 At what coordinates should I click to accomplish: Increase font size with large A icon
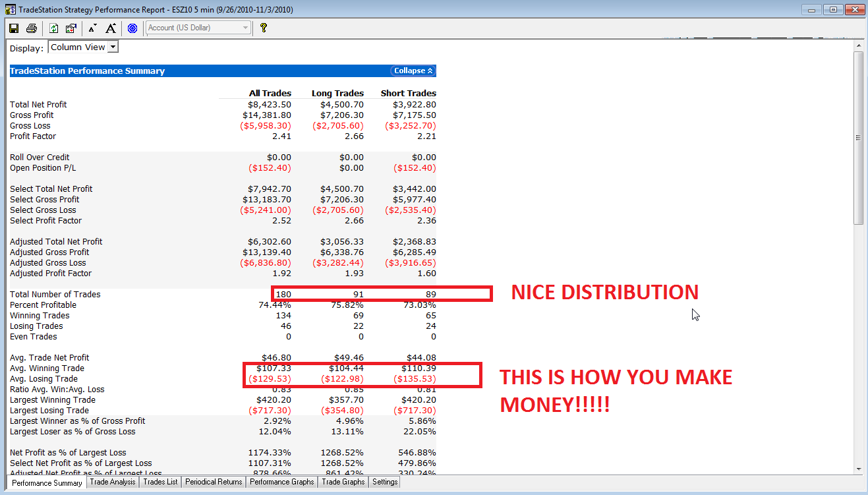click(111, 28)
